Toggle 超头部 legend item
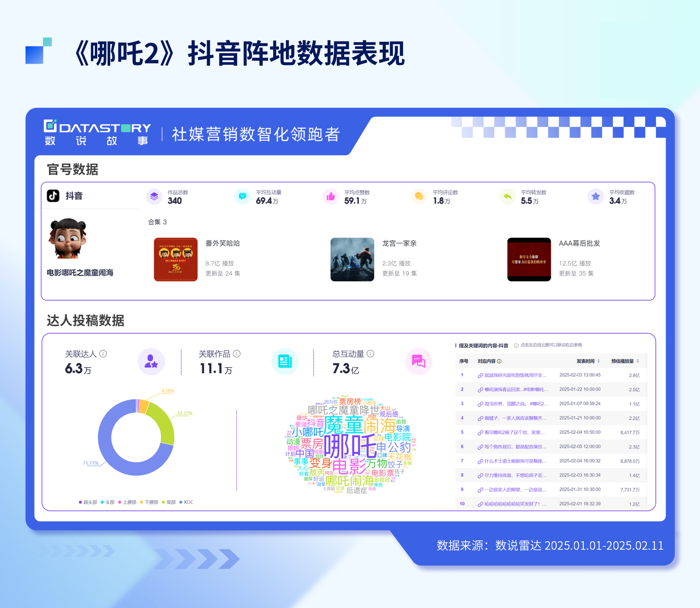Image resolution: width=700 pixels, height=608 pixels. point(88,502)
